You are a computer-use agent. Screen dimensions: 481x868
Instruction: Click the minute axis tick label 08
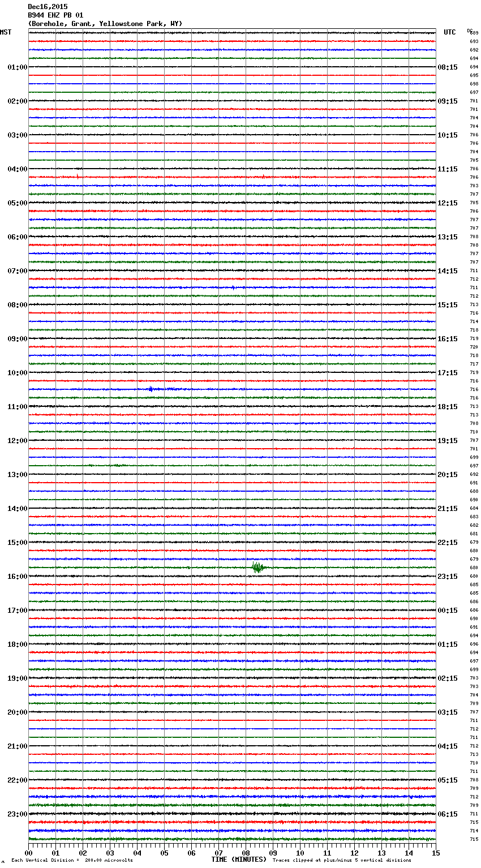[246, 853]
